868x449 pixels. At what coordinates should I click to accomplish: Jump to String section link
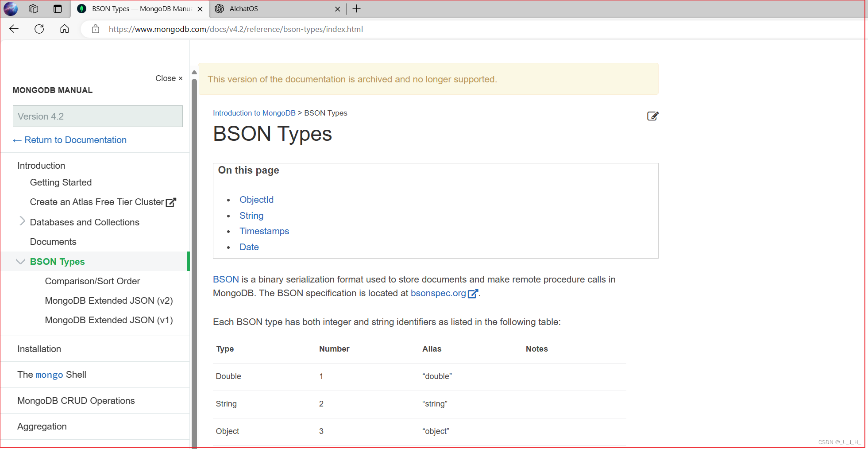coord(251,216)
